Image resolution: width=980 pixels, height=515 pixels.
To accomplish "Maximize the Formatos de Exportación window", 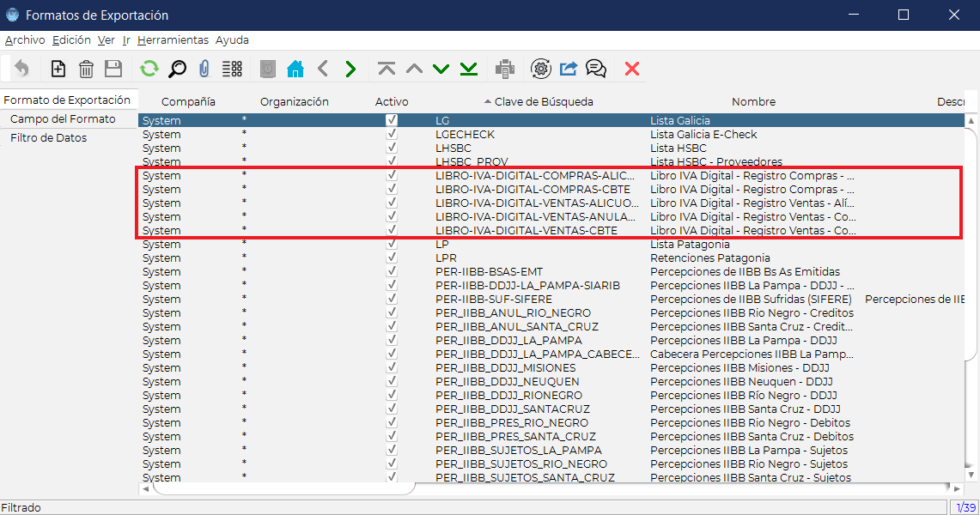I will [903, 15].
